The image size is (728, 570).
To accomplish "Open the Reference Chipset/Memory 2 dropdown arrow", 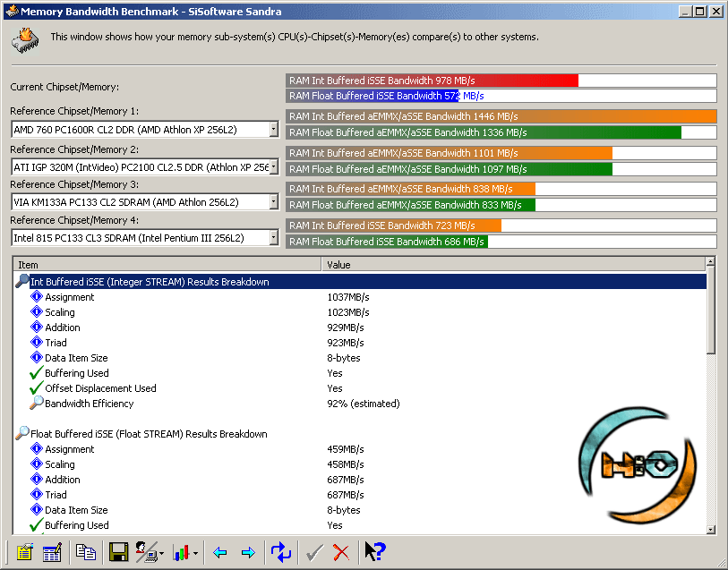I will [x=273, y=166].
